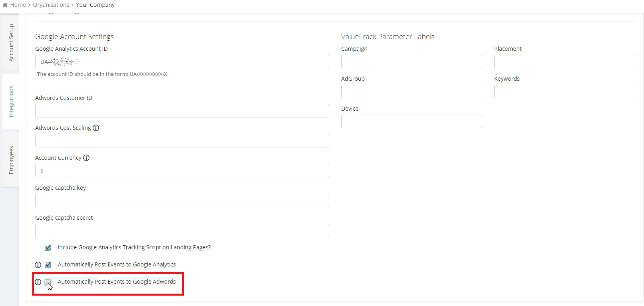Focus the Google Analytics Account ID field
Viewport: 644px width, 306px height.
point(182,62)
